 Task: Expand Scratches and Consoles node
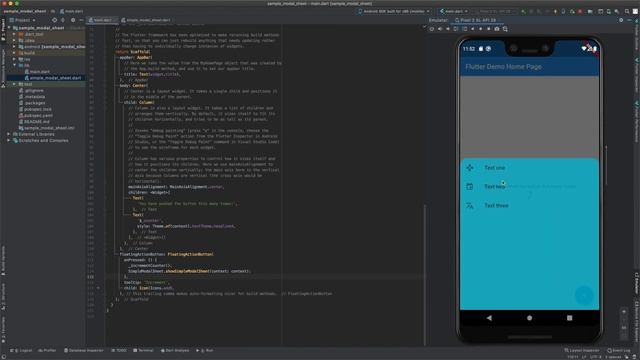click(x=9, y=140)
